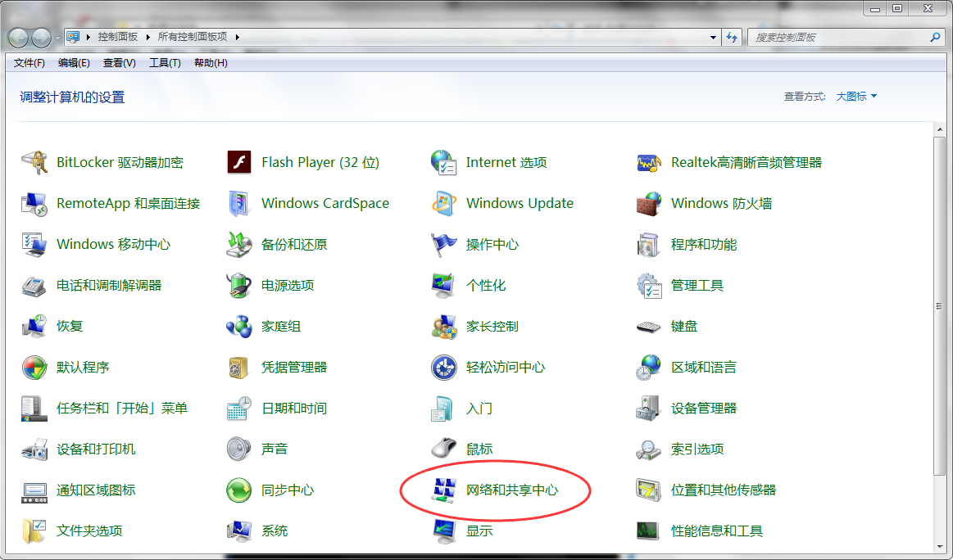Open the 家长控制 icon

click(x=443, y=326)
